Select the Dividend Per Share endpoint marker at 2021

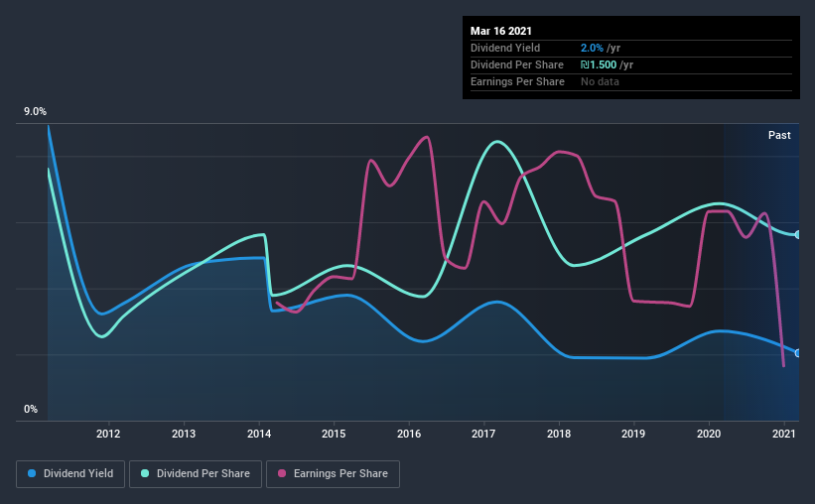coord(797,235)
